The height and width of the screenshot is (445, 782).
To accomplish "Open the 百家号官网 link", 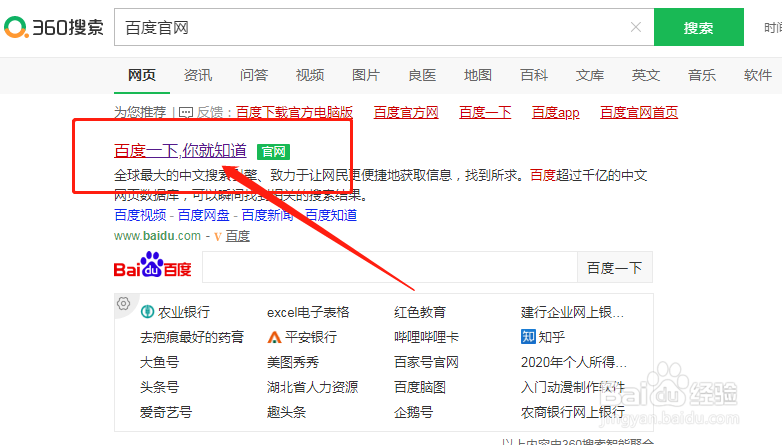I will pyautogui.click(x=426, y=362).
